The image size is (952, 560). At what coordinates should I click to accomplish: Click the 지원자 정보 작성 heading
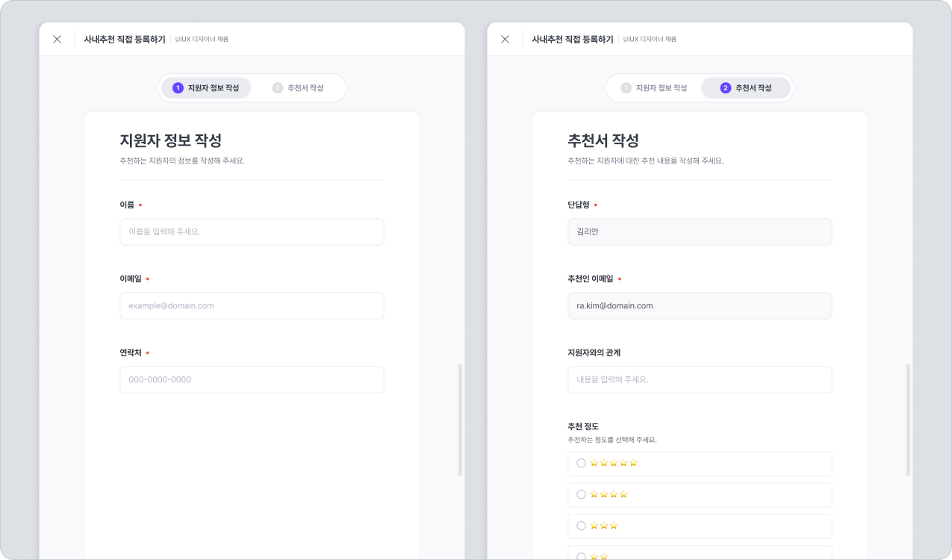[x=170, y=140]
